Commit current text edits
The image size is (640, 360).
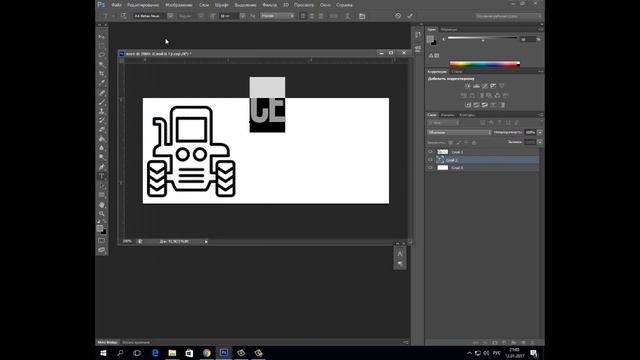[410, 16]
